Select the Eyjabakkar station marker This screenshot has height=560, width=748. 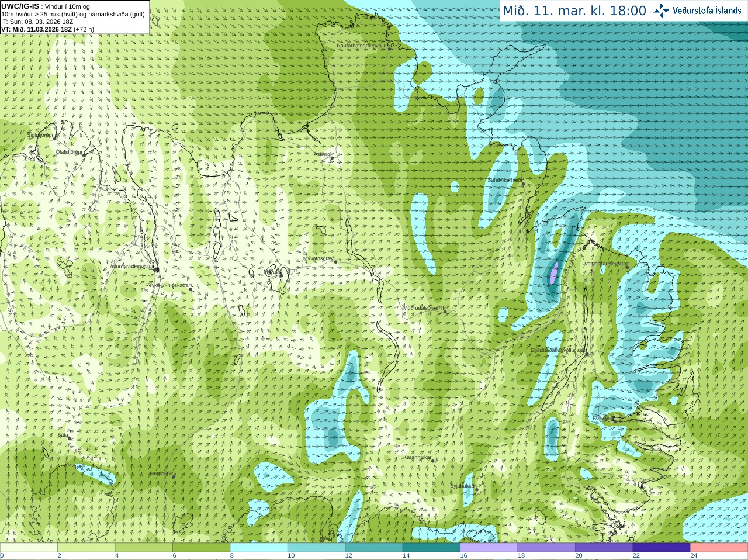(x=476, y=489)
